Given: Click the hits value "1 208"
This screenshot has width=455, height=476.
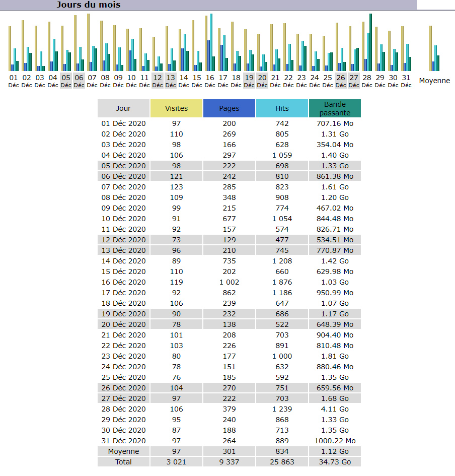Looking at the screenshot, I should [282, 261].
